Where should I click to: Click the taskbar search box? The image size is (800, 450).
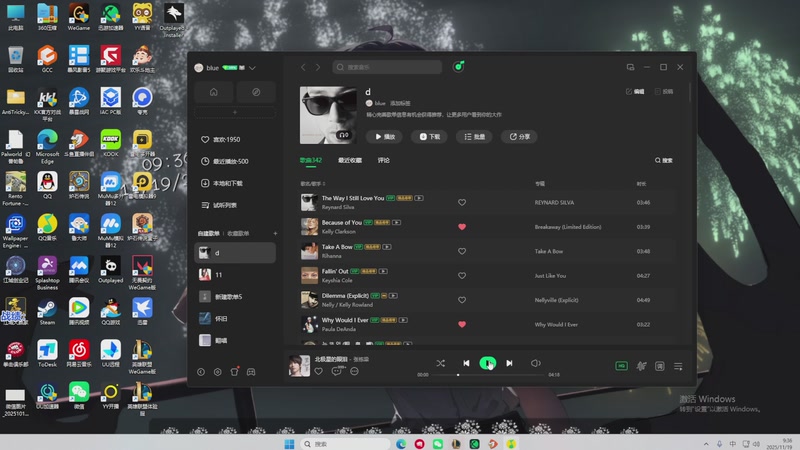[346, 444]
